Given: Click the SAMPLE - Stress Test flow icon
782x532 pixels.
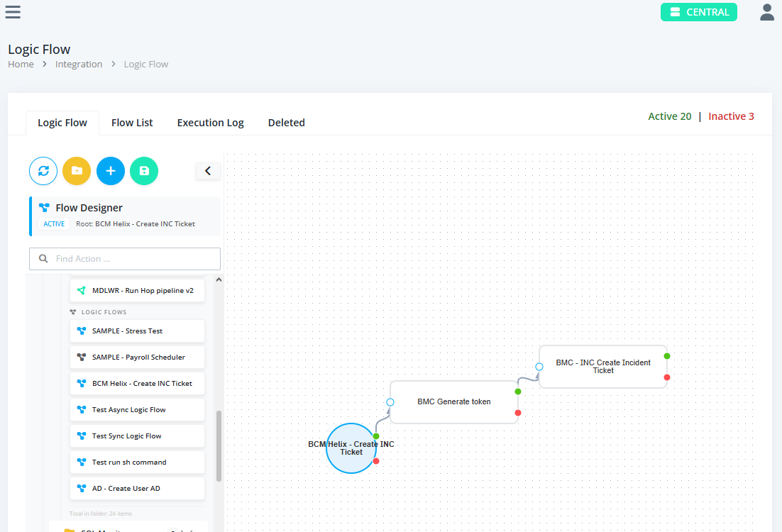Looking at the screenshot, I should [x=82, y=331].
